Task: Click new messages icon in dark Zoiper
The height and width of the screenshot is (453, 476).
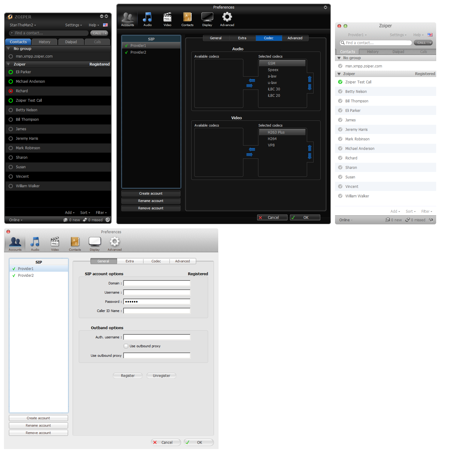Action: (x=65, y=220)
